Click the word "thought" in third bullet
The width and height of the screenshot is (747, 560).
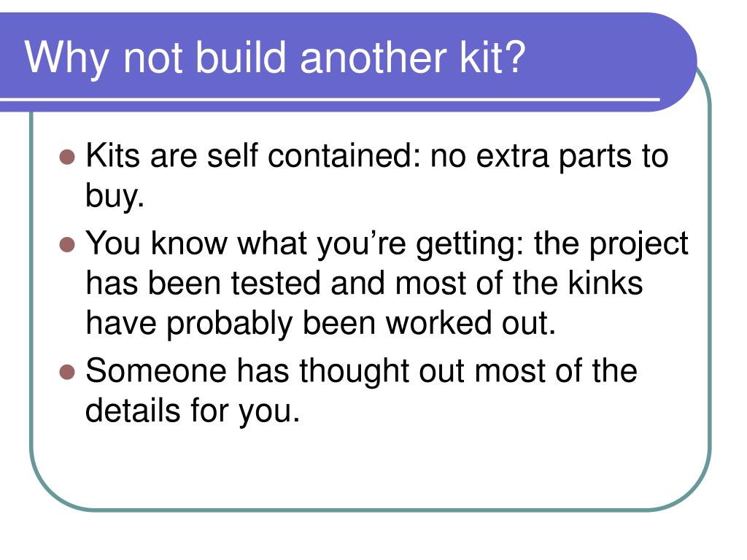click(355, 371)
